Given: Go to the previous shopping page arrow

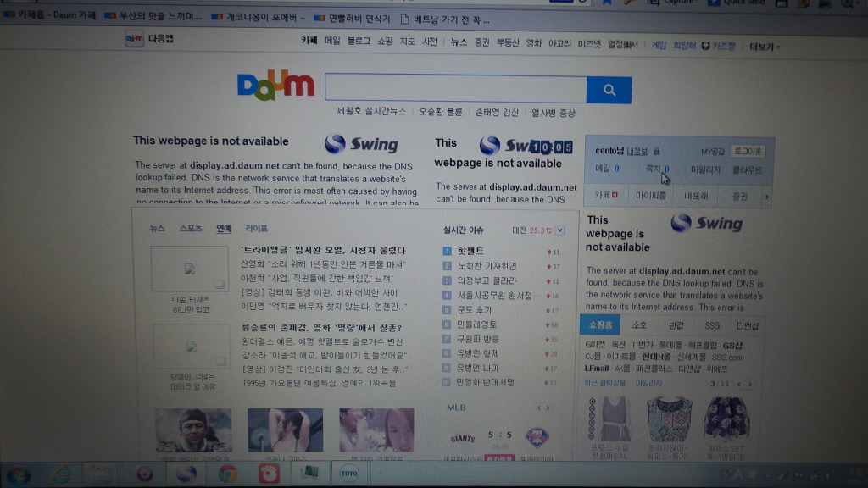Looking at the screenshot, I should 739,384.
